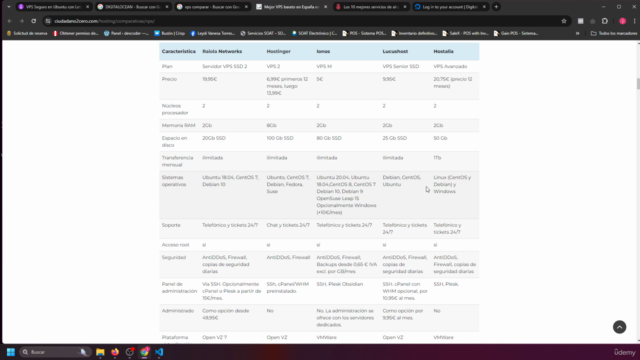Click the page's vertical scrollbar thumb
The image size is (640, 360).
(x=638, y=84)
